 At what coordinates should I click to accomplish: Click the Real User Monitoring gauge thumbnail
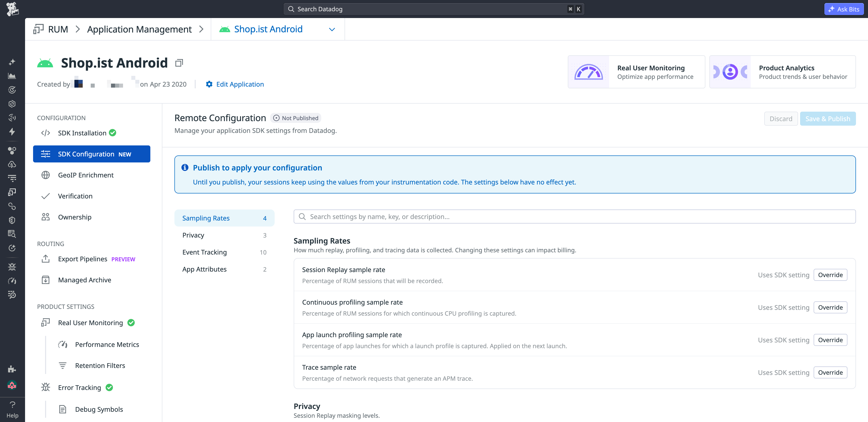coord(589,72)
